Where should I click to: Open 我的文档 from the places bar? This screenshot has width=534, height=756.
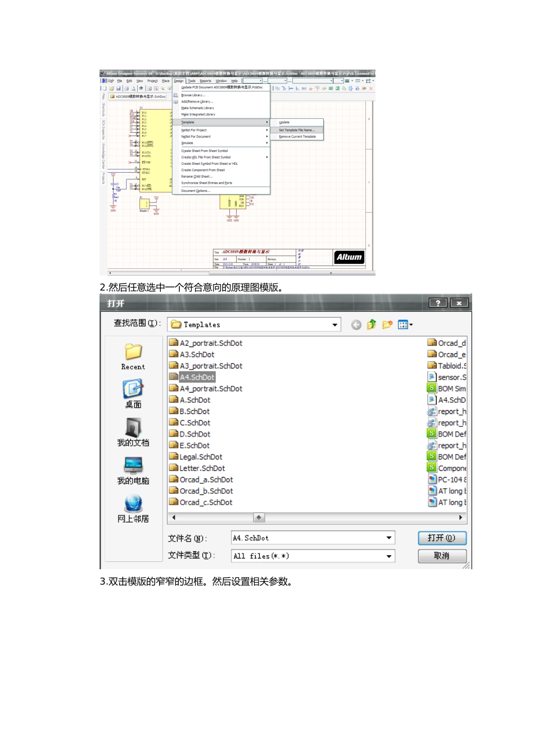click(133, 432)
